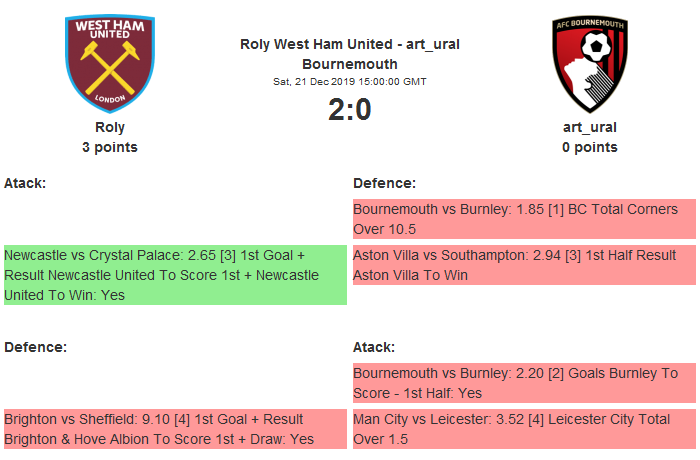Click the lower left Defence heading
Image resolution: width=700 pixels, height=460 pixels.
pos(35,347)
